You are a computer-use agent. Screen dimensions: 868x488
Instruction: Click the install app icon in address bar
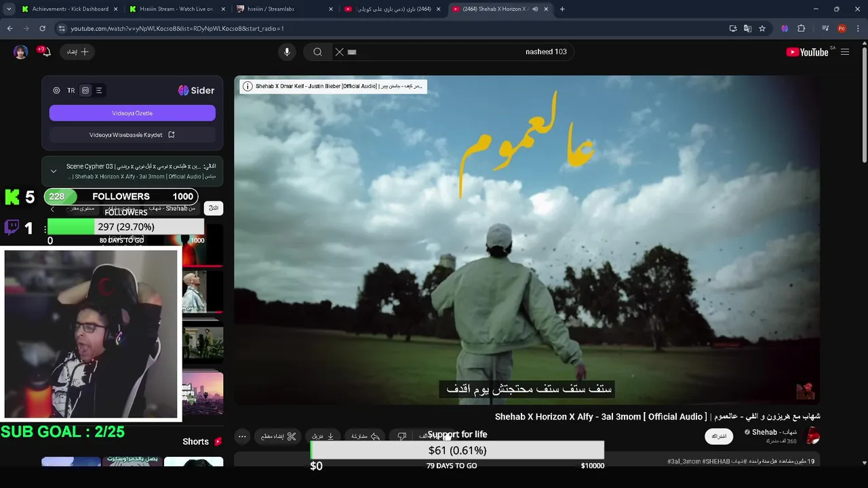(x=733, y=28)
